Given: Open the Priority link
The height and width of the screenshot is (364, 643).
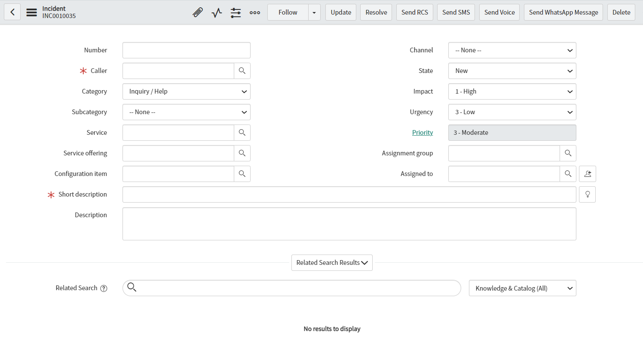Looking at the screenshot, I should click(x=422, y=133).
